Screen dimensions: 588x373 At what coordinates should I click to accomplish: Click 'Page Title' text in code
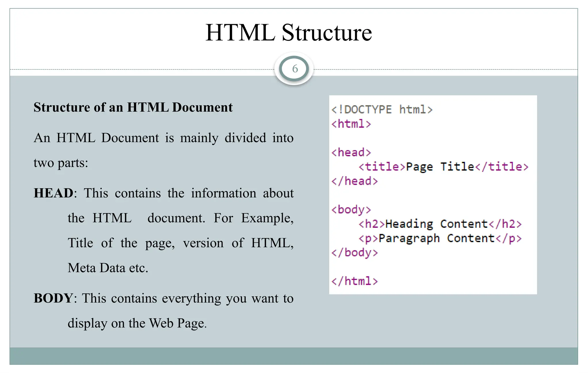440,167
